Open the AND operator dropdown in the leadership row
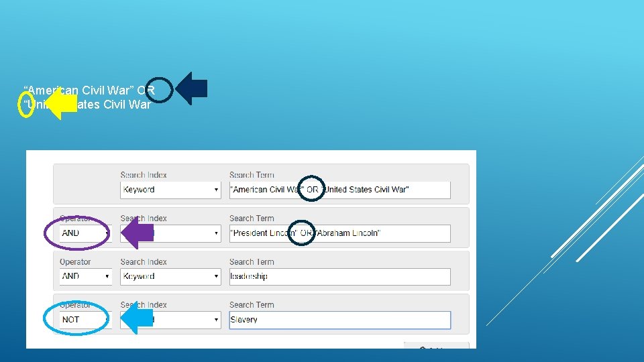Screen dimensions: 644x362 (85, 277)
